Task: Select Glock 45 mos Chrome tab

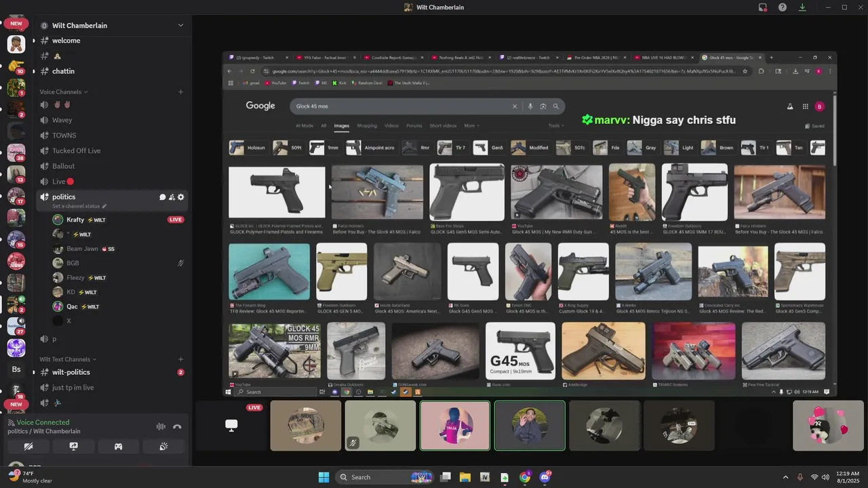Action: [732, 58]
